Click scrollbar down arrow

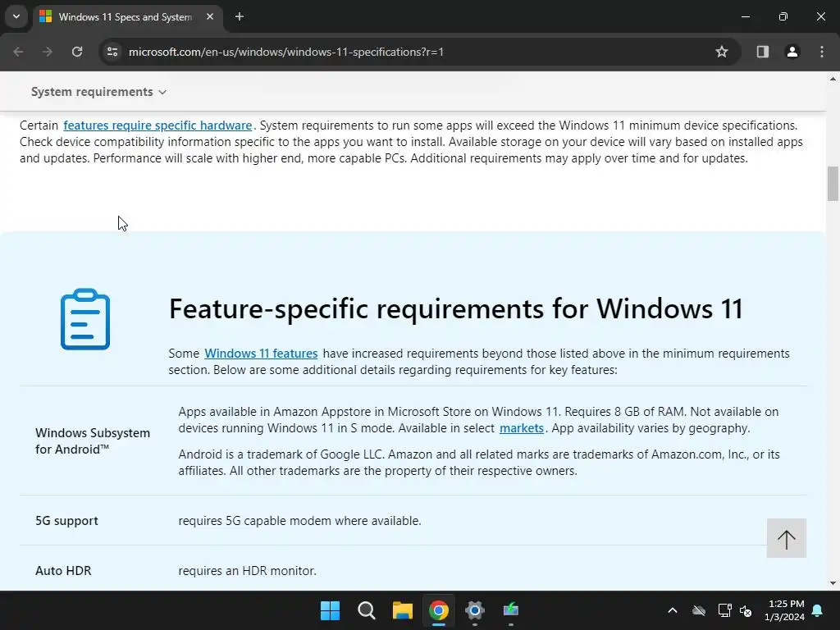pos(833,583)
